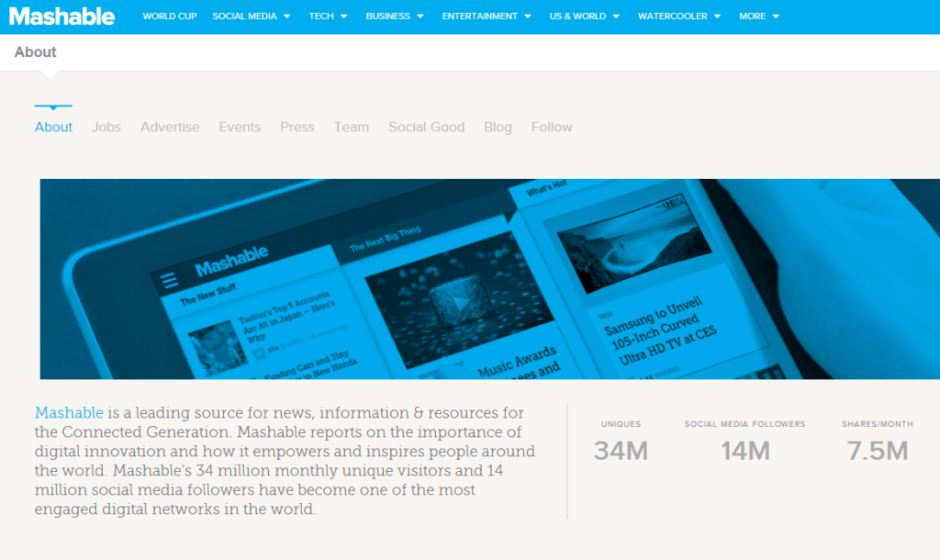This screenshot has height=560, width=940.
Task: Expand the Social Media dropdown arrow
Action: (286, 17)
